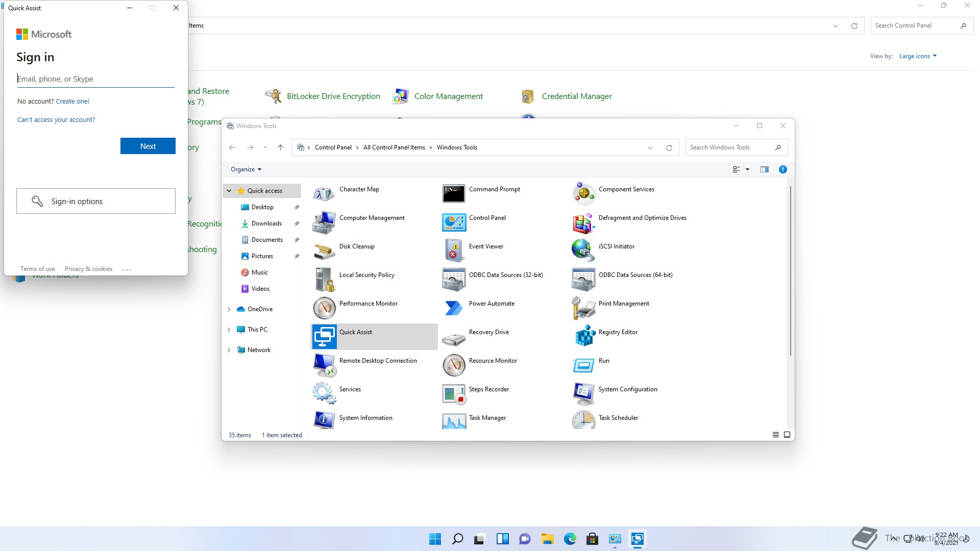This screenshot has width=980, height=551.
Task: Launch Command Prompt icon
Action: pyautogui.click(x=454, y=194)
